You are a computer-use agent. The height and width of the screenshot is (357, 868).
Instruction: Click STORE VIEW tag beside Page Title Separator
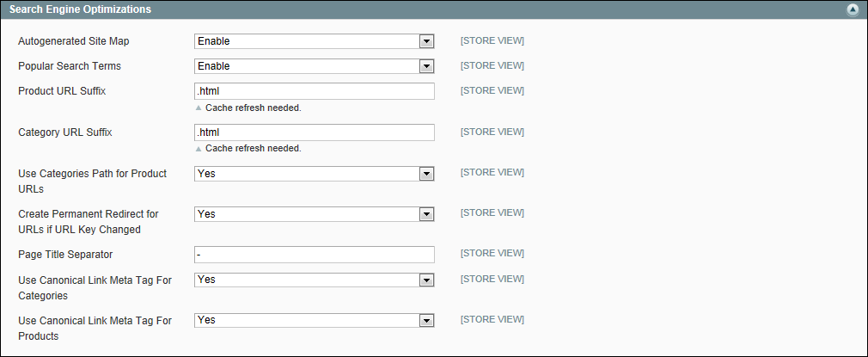(x=492, y=253)
